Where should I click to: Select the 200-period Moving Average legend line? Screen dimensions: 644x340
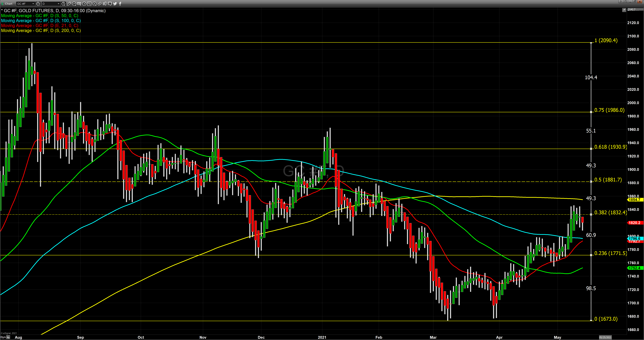tap(41, 31)
